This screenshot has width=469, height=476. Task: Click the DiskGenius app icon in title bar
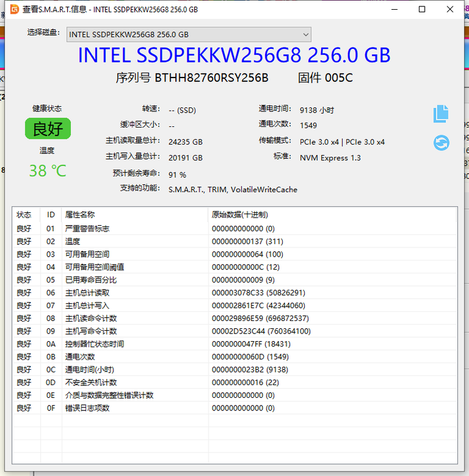[14, 9]
